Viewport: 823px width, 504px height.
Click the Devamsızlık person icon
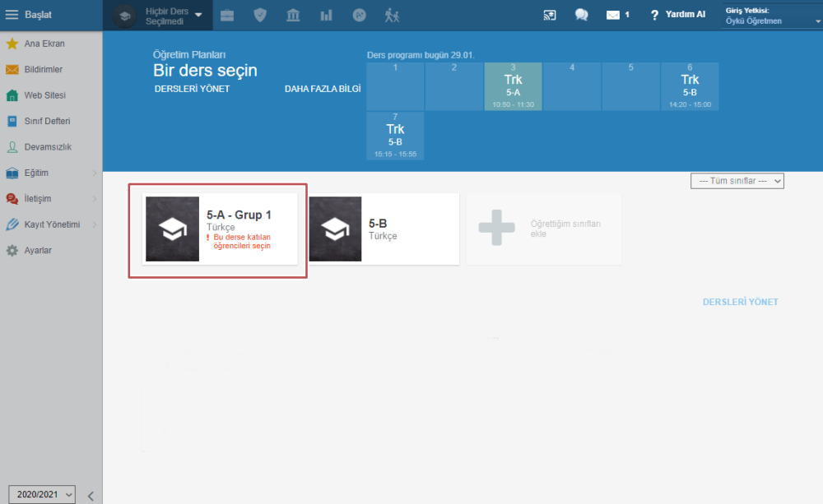point(12,147)
